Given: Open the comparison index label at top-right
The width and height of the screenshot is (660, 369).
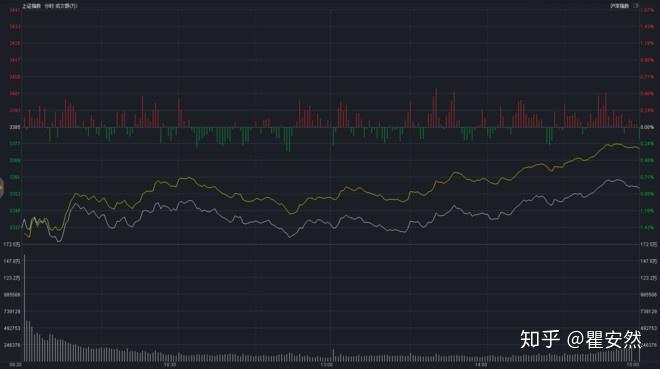Looking at the screenshot, I should click(x=619, y=6).
